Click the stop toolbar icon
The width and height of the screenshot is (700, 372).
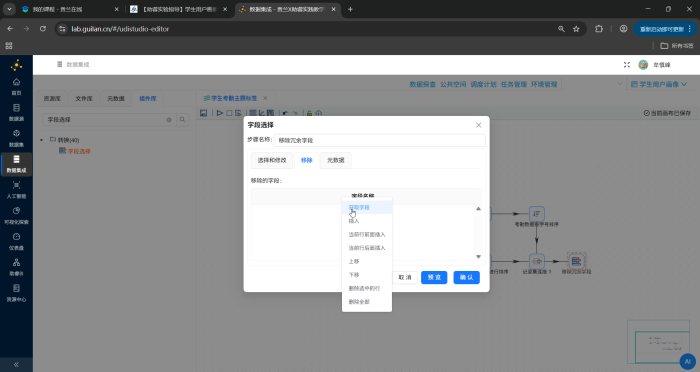click(x=229, y=113)
